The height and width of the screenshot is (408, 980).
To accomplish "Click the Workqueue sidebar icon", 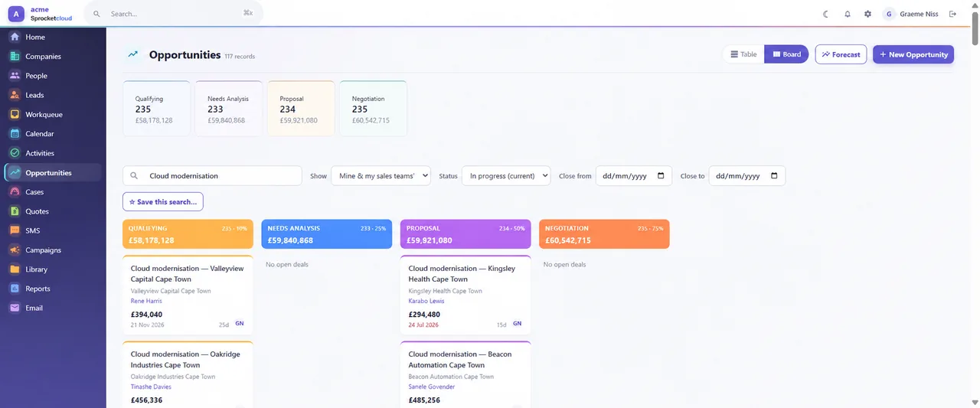I will 15,114.
